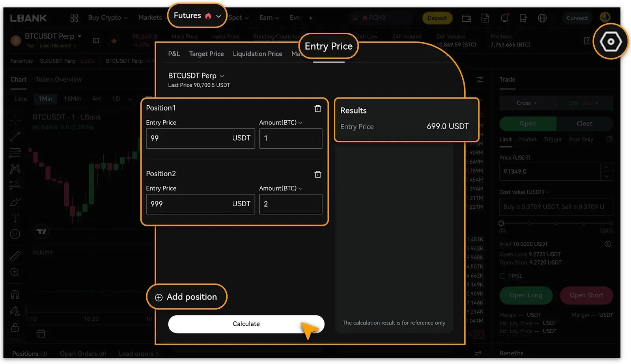631x364 pixels.
Task: Click Add position button
Action: coord(187,297)
